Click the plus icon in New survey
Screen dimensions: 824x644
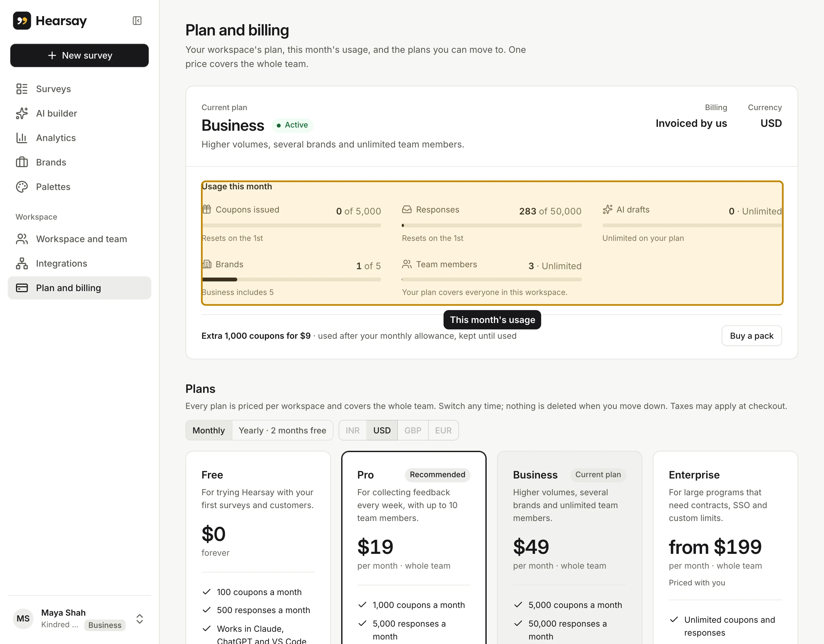point(52,55)
